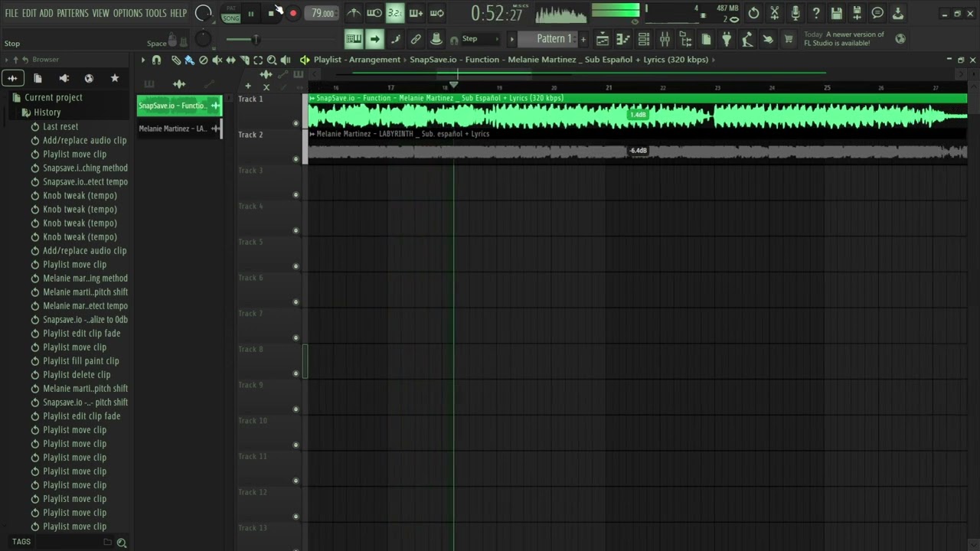Select the Mute tool in playlist toolbar
The image size is (980, 551).
coord(217,60)
